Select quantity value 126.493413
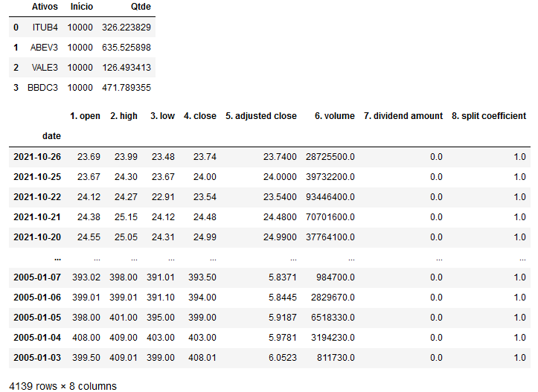Image resolution: width=538 pixels, height=392 pixels. (127, 67)
